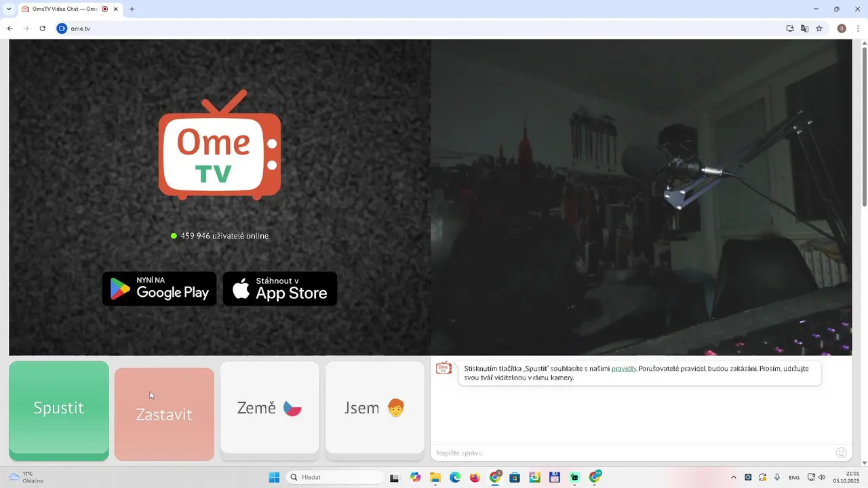Viewport: 868px width, 488px height.
Task: Open the Chrome profile avatar
Action: (842, 28)
